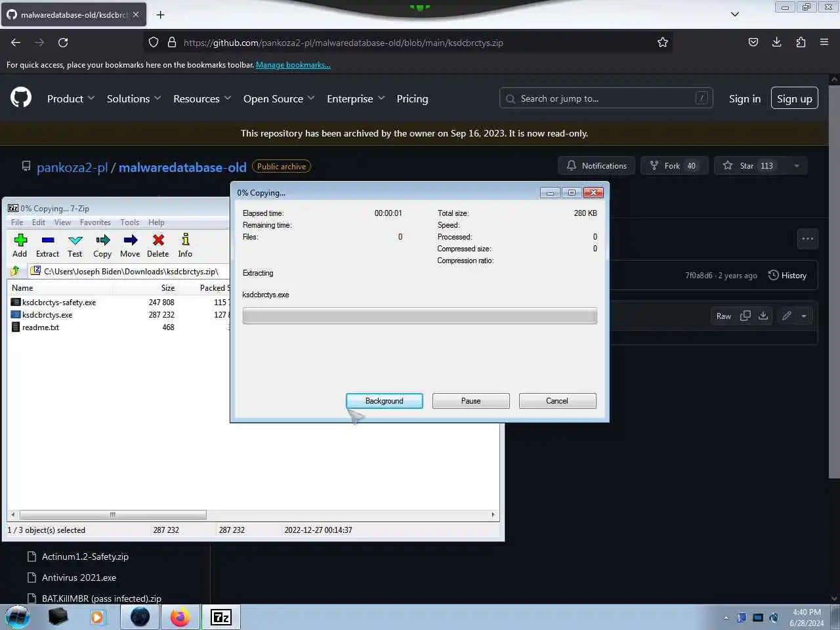Click the Background button in copy dialog

tap(385, 401)
